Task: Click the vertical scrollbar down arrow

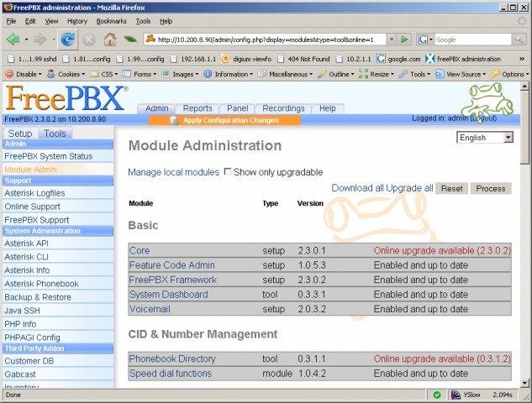Action: click(x=524, y=383)
